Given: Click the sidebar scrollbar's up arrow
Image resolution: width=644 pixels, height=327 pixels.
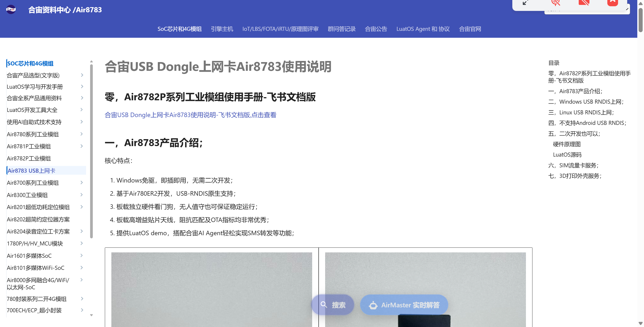Looking at the screenshot, I should tap(91, 61).
